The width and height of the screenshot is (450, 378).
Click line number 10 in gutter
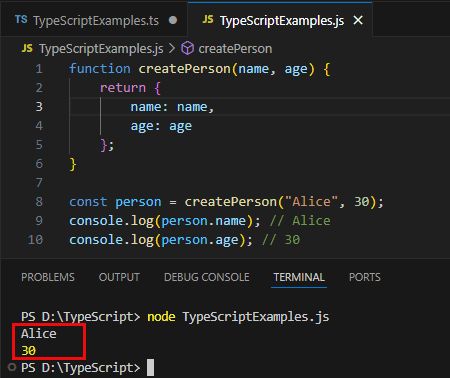[35, 240]
